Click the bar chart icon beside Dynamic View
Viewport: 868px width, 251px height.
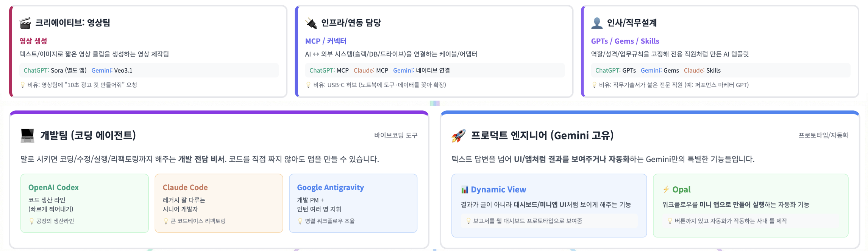coord(465,190)
